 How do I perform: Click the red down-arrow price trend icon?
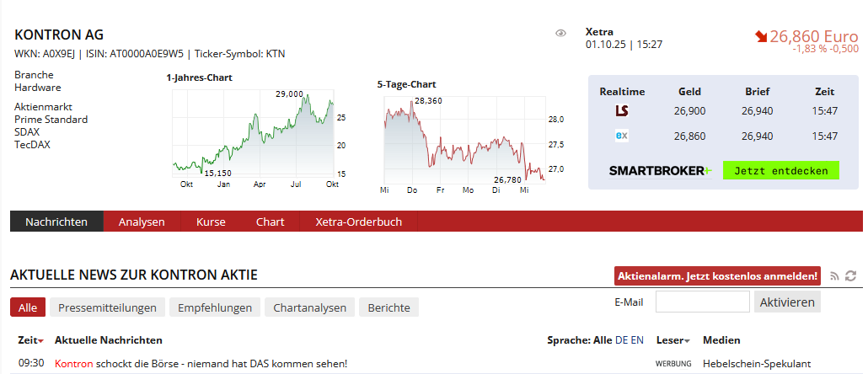(x=760, y=36)
